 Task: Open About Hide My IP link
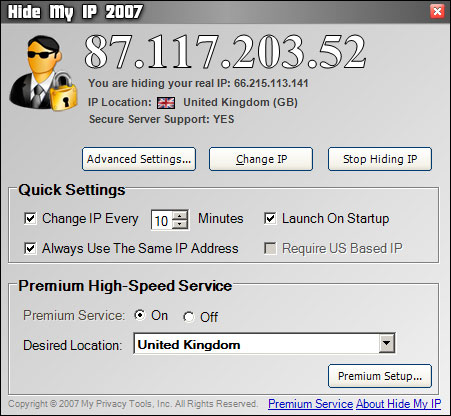point(399,404)
